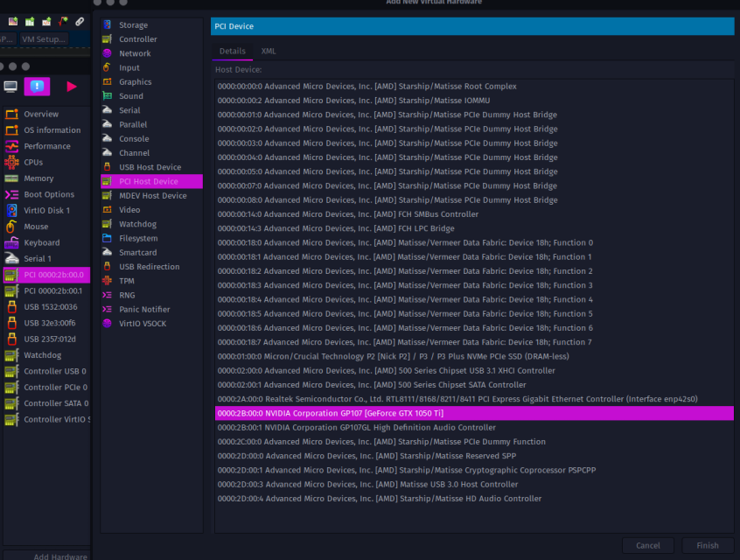Switch to the XML tab

click(269, 51)
